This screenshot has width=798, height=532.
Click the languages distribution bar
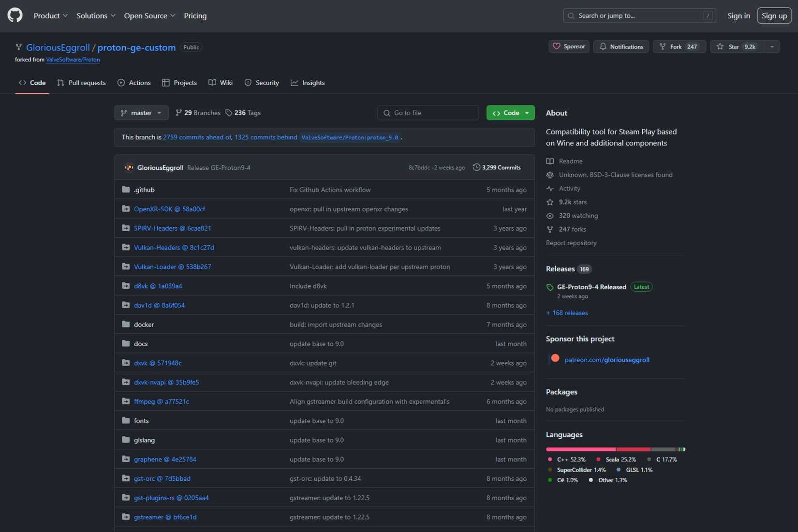(614, 449)
